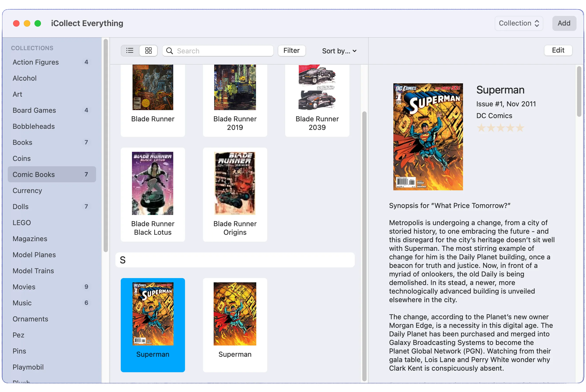Select Board Games in sidebar
The height and width of the screenshot is (392, 586).
click(34, 110)
